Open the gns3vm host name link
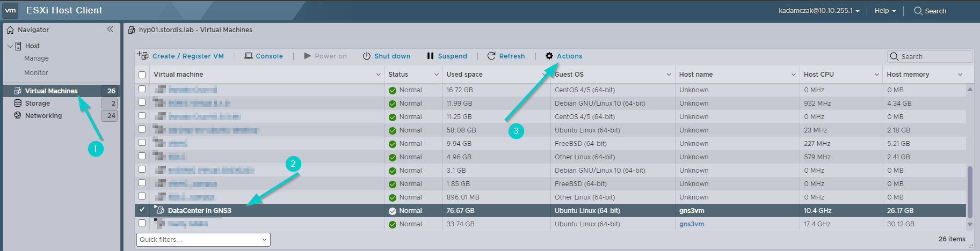The width and height of the screenshot is (980, 251). [691, 224]
